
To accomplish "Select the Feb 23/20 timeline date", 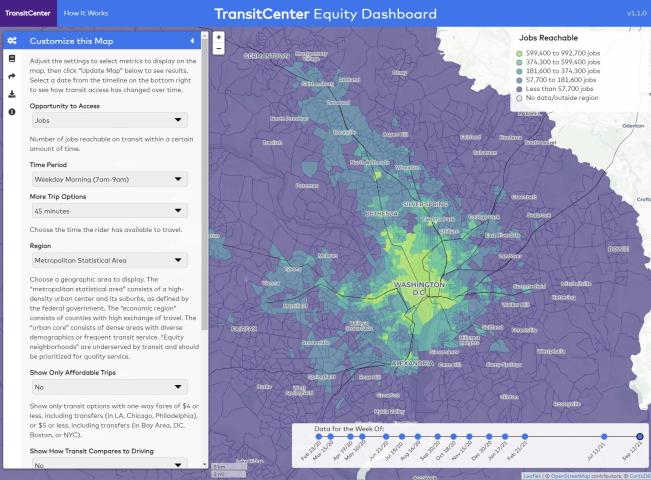I will (x=318, y=436).
